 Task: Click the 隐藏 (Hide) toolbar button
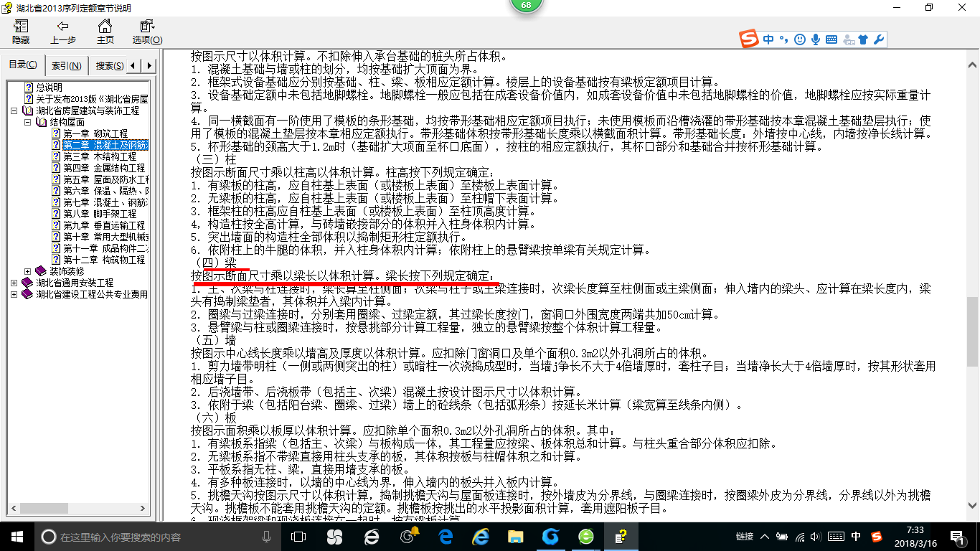[21, 32]
